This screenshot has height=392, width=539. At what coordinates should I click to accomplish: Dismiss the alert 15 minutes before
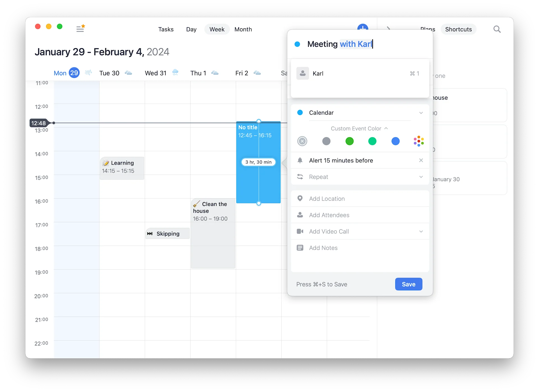(421, 160)
